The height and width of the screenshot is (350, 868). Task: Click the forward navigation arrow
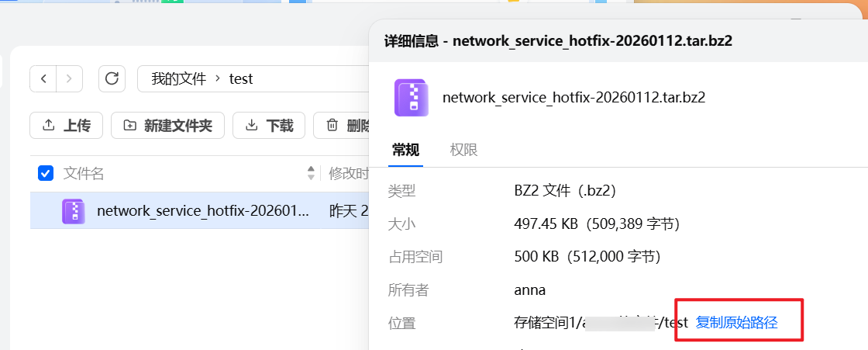70,78
